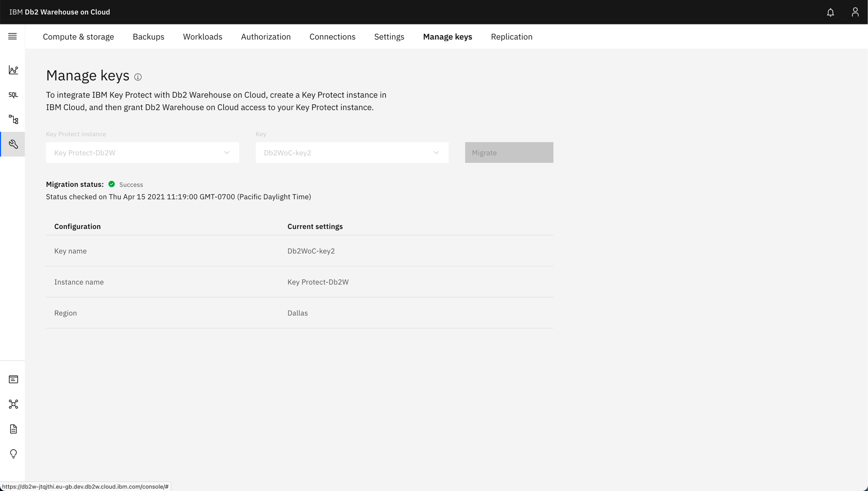Open the Replication tab

(512, 37)
